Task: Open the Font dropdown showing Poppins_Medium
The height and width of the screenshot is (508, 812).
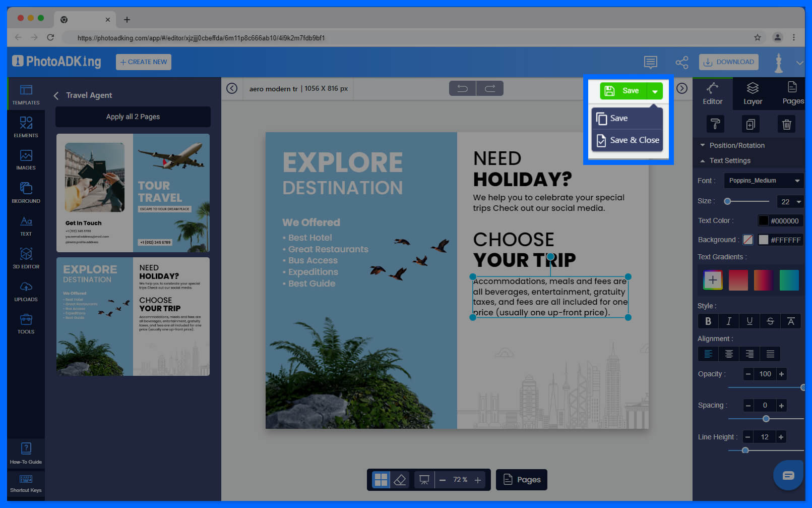Action: pyautogui.click(x=763, y=180)
